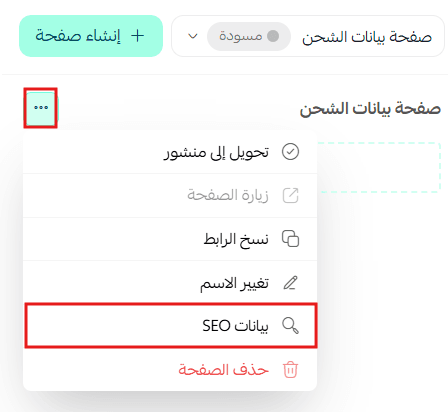Open the three-dots page options menu
Screen dimensions: 448x412
(41, 108)
